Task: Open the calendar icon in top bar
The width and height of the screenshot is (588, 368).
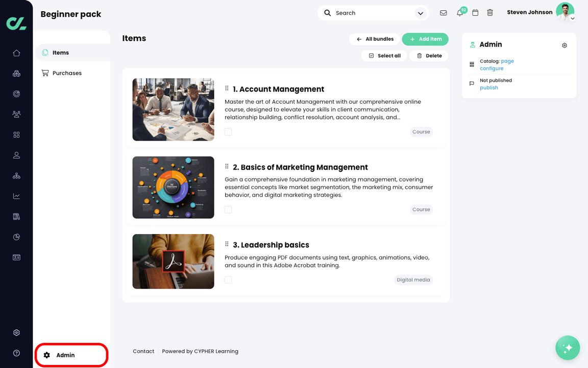Action: (x=475, y=13)
